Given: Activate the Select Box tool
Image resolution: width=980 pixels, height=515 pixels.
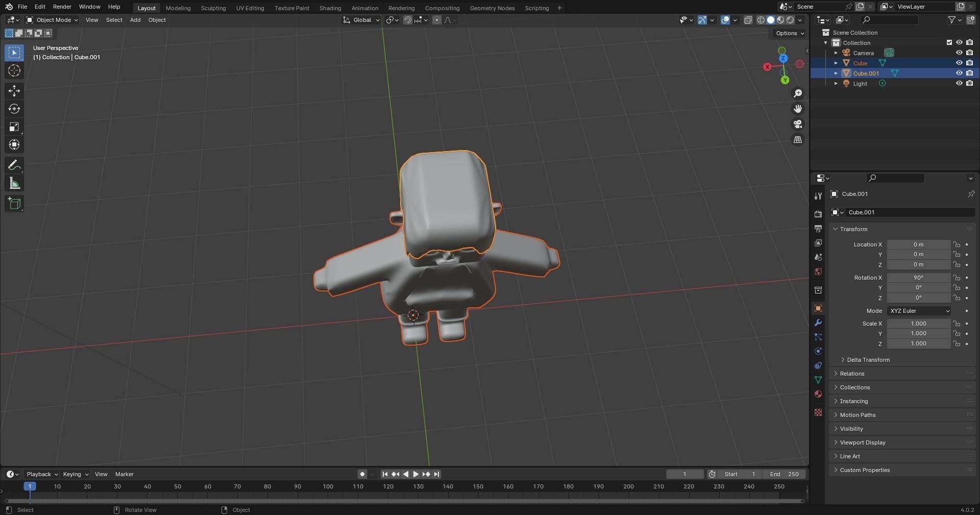Looking at the screenshot, I should 14,53.
